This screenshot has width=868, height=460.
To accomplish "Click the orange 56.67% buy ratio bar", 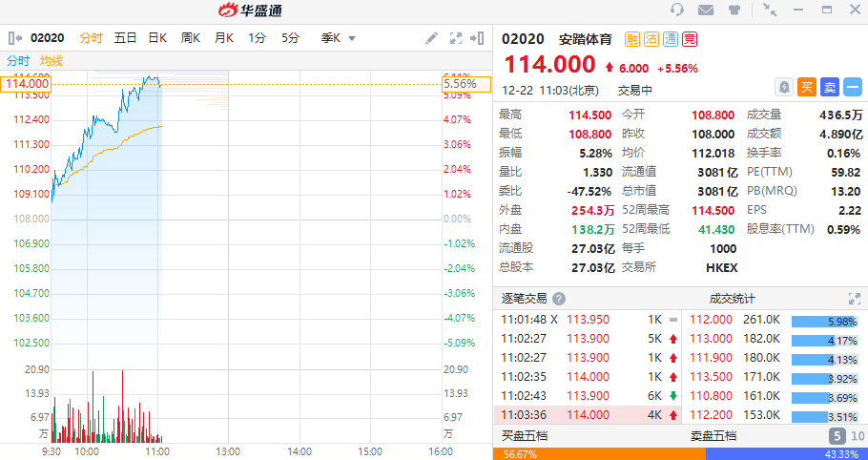I will [x=600, y=454].
